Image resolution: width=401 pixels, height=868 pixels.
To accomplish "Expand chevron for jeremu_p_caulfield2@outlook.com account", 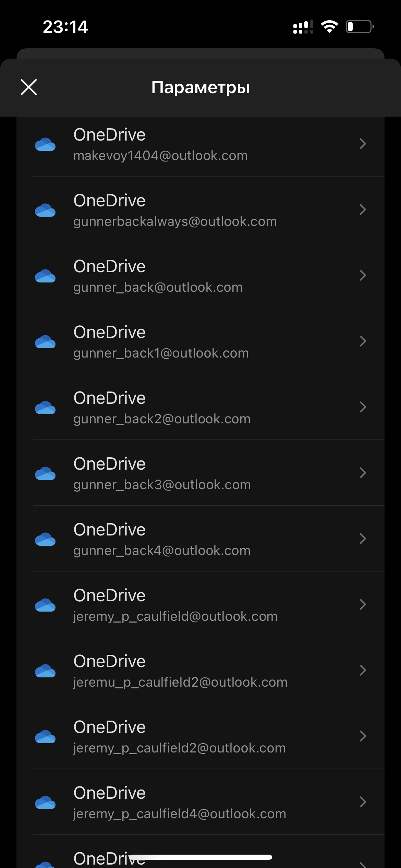I will click(x=363, y=670).
